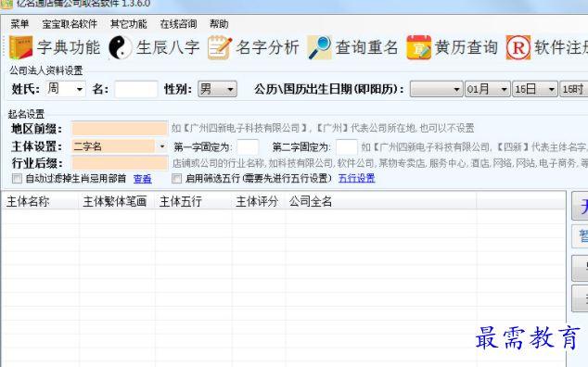588x367 pixels.
Task: Sort by 主体繁体笔画 column header
Action: (x=117, y=202)
